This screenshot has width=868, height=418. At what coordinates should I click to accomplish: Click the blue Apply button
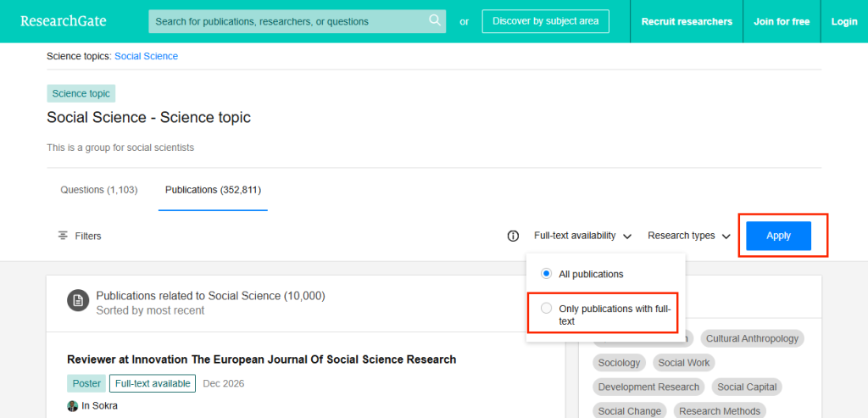tap(778, 236)
